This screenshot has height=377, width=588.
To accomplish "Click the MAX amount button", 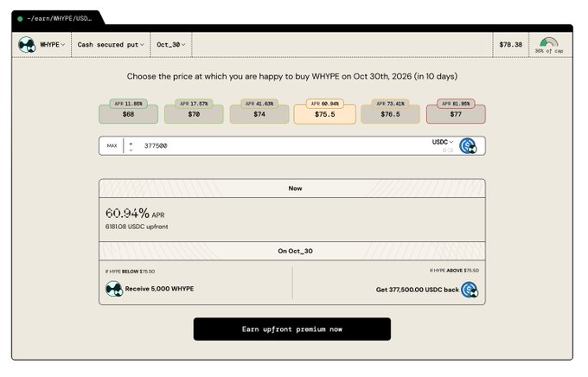I will point(112,145).
